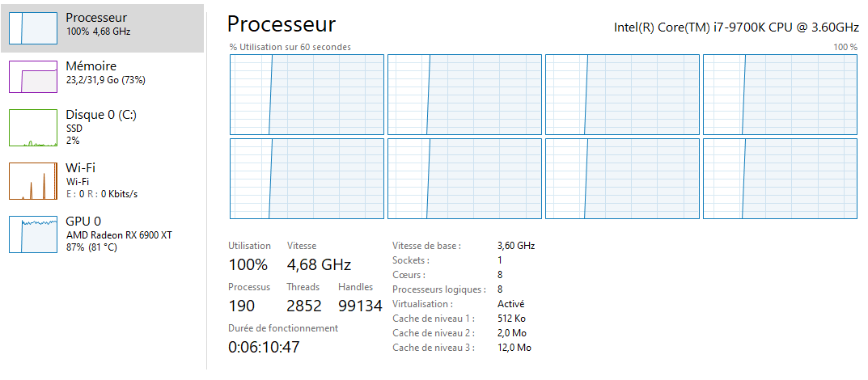This screenshot has width=868, height=380.
Task: Click the first CPU core graph
Action: (307, 95)
